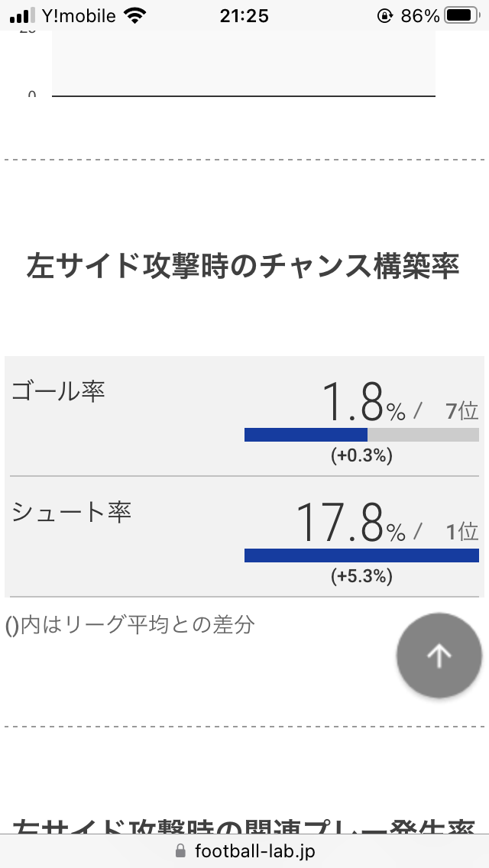Tap the 21:25 clock in status bar
This screenshot has width=489, height=868.
[244, 15]
